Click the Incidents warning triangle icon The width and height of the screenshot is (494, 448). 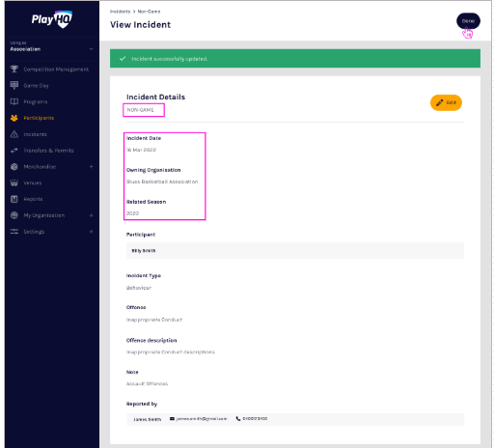[14, 134]
